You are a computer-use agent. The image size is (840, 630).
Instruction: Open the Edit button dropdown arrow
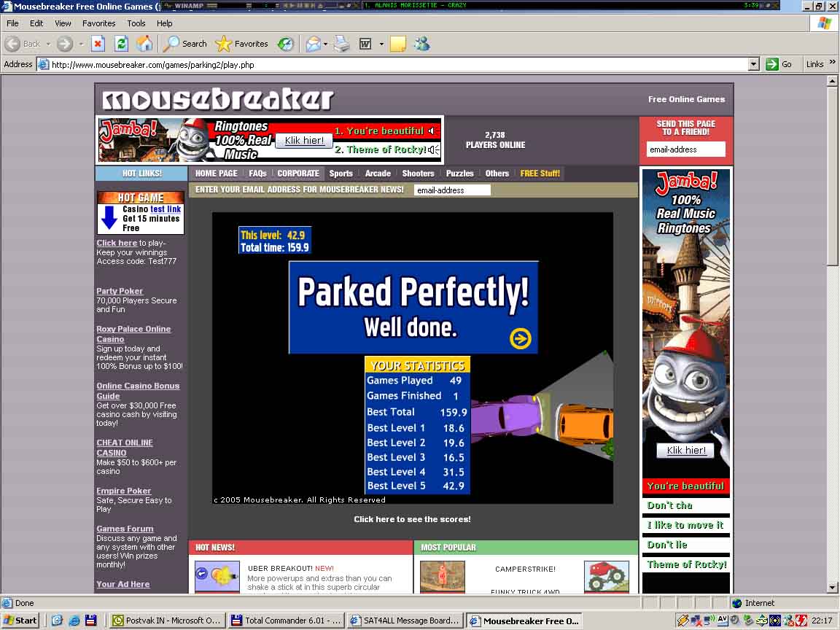point(381,44)
